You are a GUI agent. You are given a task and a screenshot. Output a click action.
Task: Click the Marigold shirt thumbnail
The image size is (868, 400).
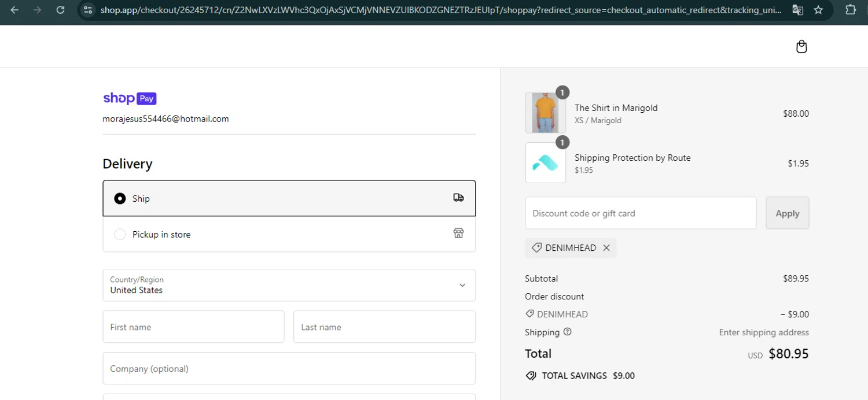tap(546, 113)
